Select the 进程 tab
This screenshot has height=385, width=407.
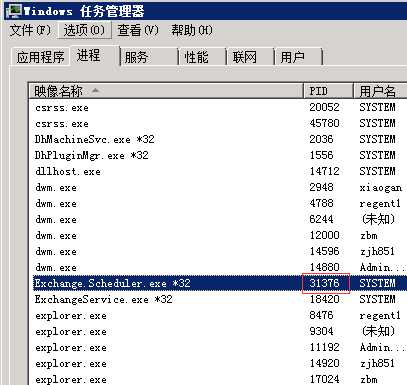point(95,56)
